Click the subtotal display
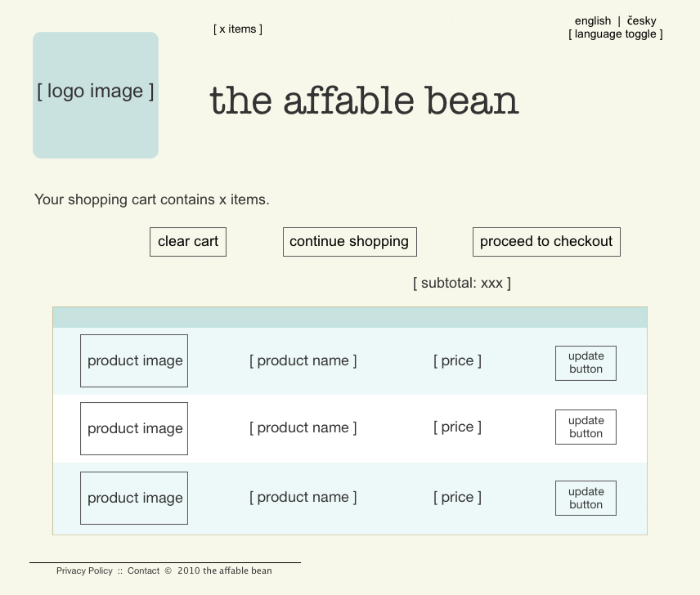 [462, 283]
